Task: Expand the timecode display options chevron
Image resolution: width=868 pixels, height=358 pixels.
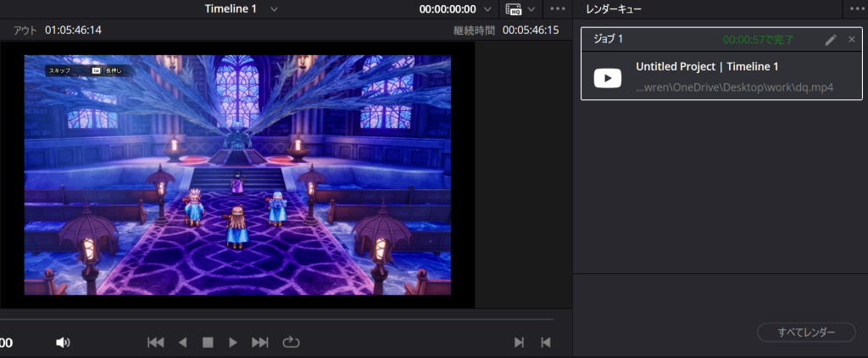Action: coord(487,9)
